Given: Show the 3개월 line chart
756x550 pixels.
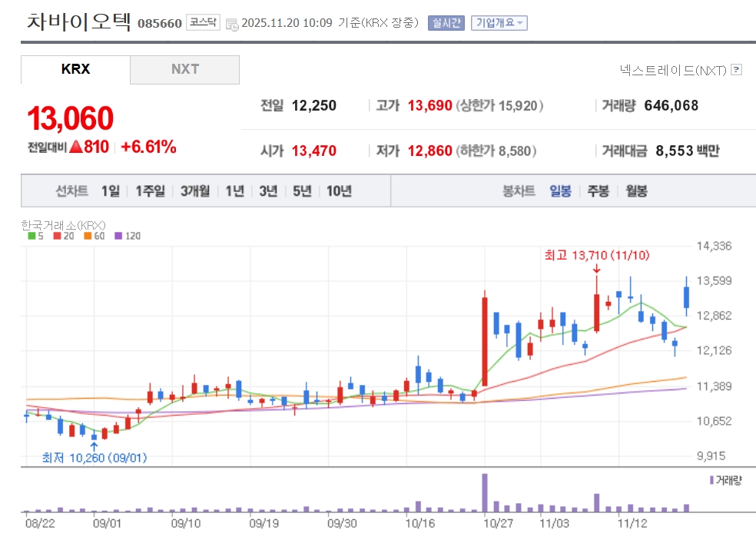Looking at the screenshot, I should tap(195, 191).
